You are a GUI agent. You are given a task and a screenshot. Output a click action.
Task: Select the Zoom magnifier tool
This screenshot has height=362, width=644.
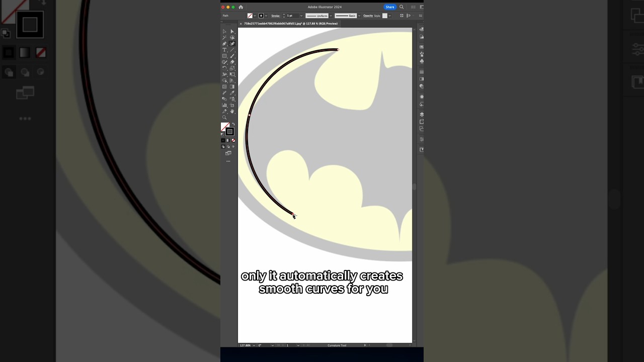pyautogui.click(x=224, y=117)
